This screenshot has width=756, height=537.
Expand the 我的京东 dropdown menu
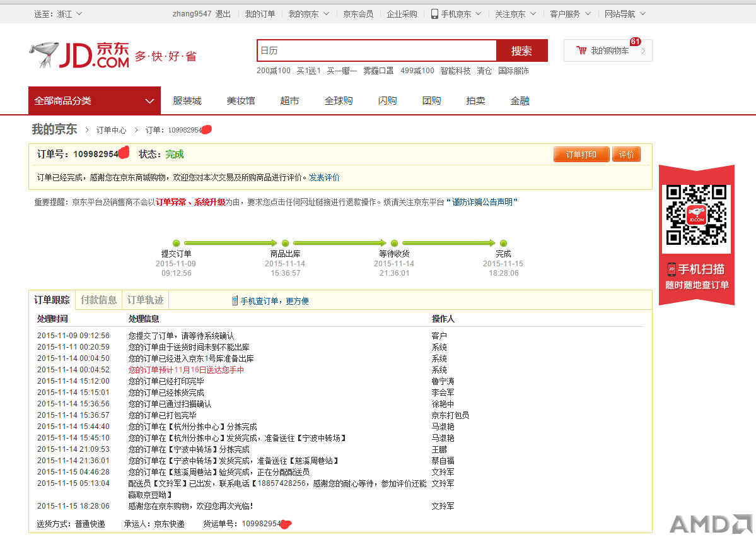(308, 14)
